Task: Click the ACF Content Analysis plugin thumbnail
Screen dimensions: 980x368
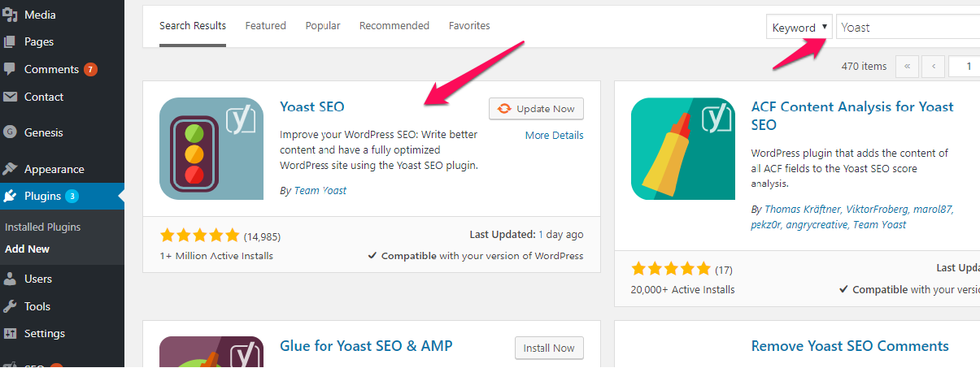Action: coord(683,149)
